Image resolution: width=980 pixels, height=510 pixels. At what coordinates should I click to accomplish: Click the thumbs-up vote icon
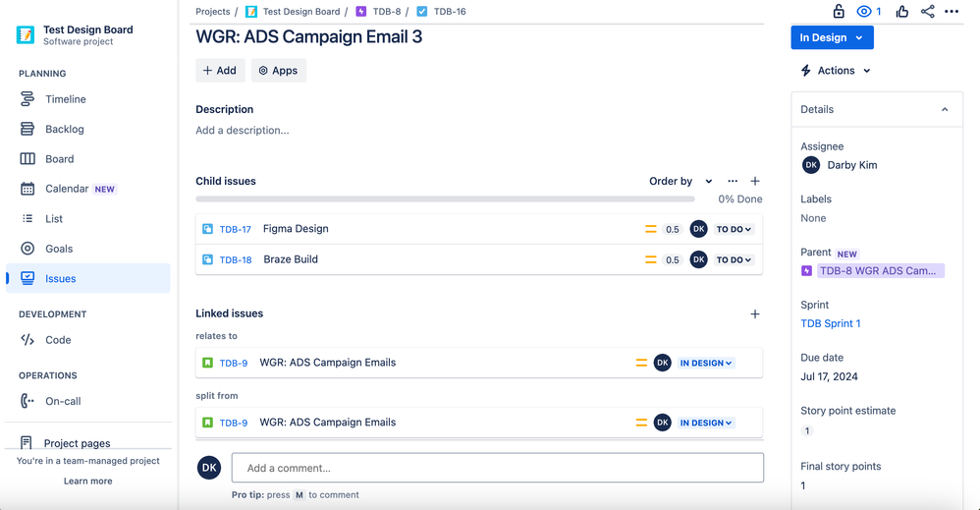(x=901, y=11)
